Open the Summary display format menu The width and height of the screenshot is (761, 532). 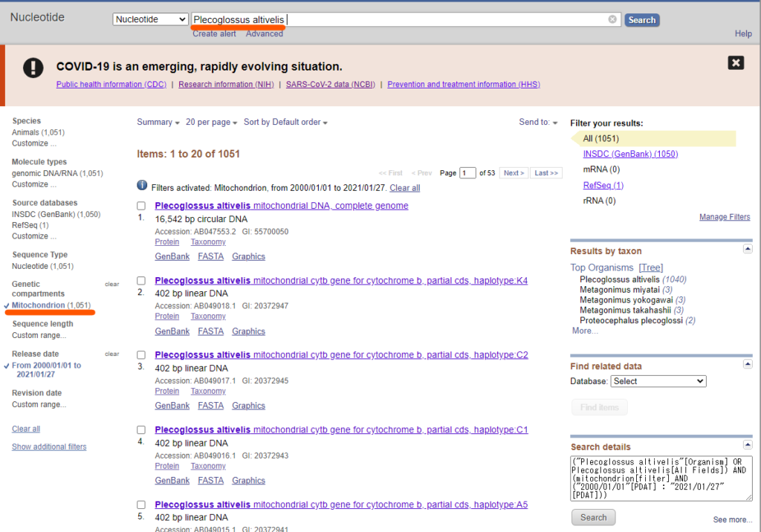[158, 122]
